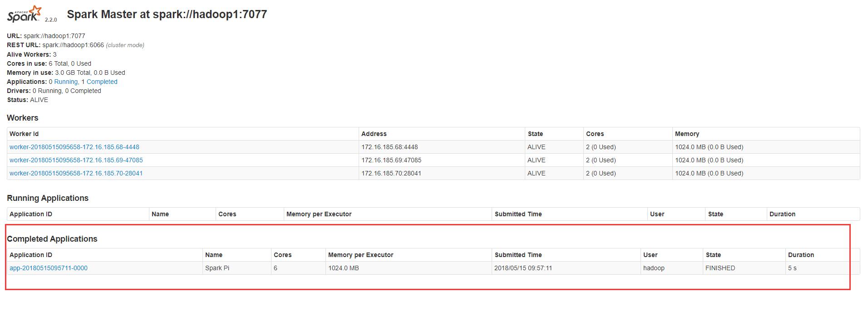Sort Workers table by Cores column
The width and height of the screenshot is (868, 316).
[595, 134]
